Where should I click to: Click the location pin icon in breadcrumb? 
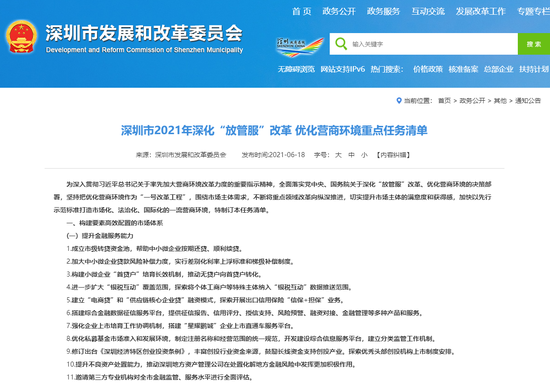click(x=398, y=101)
